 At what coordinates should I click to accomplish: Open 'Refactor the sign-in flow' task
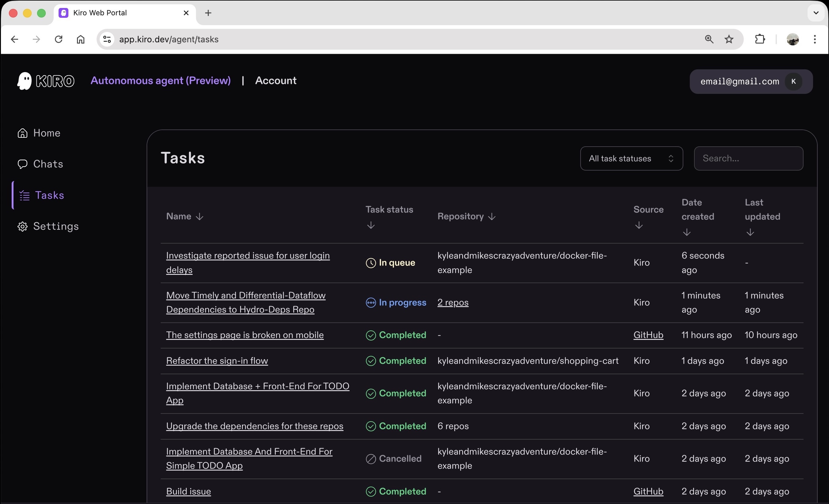tap(217, 361)
